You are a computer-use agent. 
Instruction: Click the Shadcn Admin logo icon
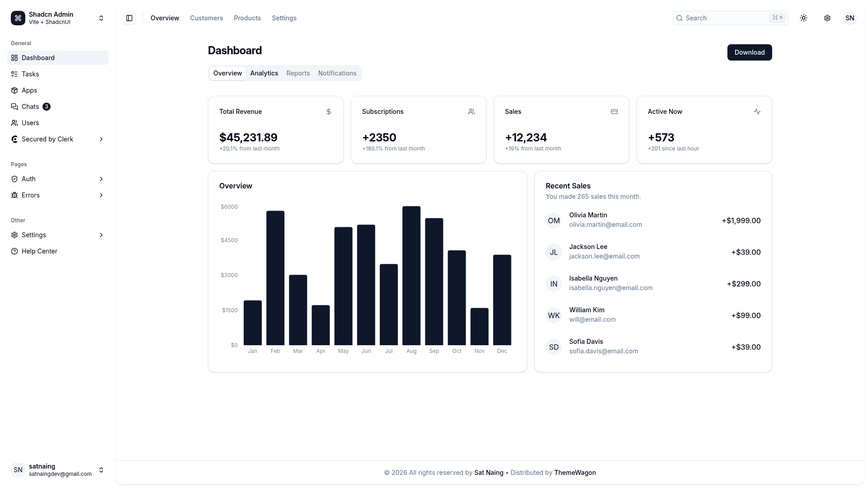click(x=18, y=18)
